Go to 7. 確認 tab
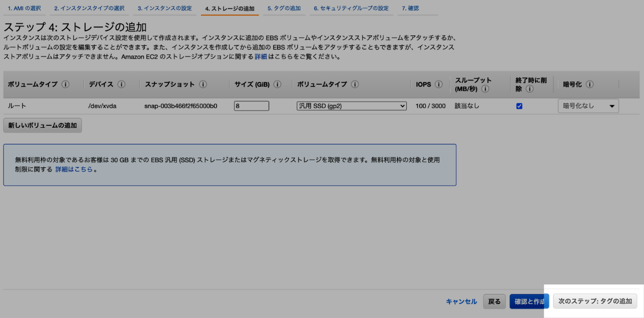This screenshot has width=644, height=318. tap(410, 8)
